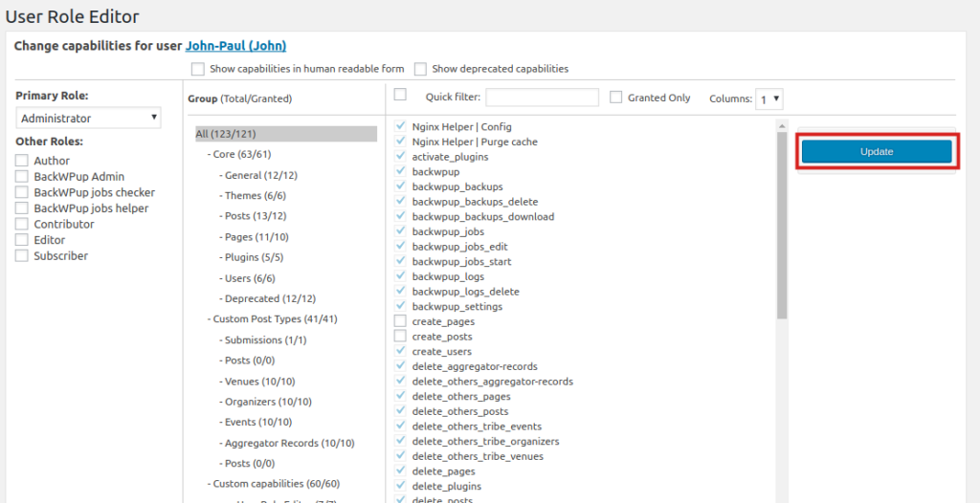Grant the create_pages capability
The height and width of the screenshot is (503, 980).
pos(400,322)
